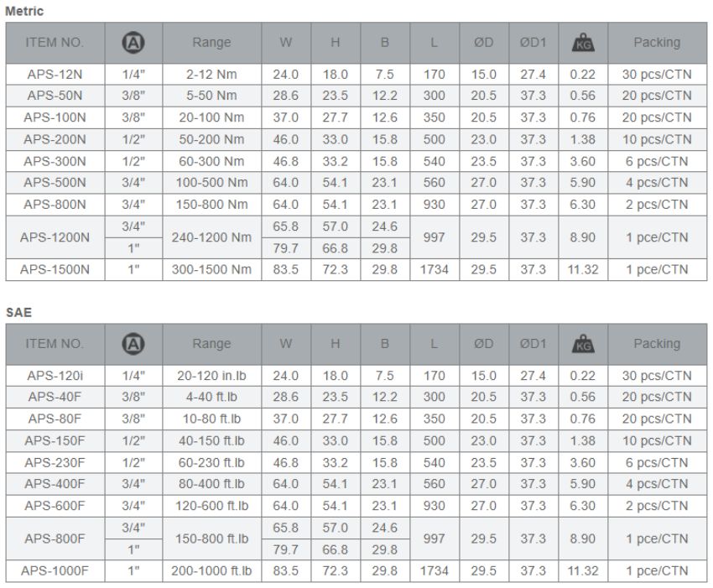This screenshot has width=713, height=588.
Task: Click the Range header in the Metric table
Action: [211, 42]
